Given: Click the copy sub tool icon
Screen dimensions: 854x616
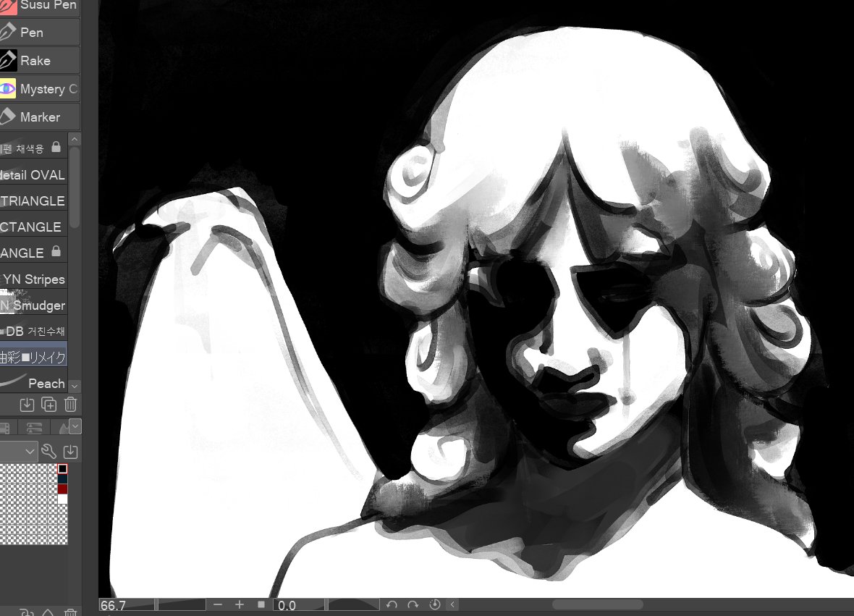Looking at the screenshot, I should coord(49,405).
